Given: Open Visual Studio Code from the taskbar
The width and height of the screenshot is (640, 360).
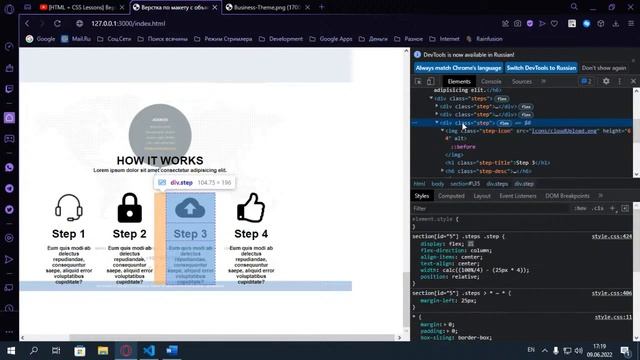Looking at the screenshot, I should pos(149,350).
